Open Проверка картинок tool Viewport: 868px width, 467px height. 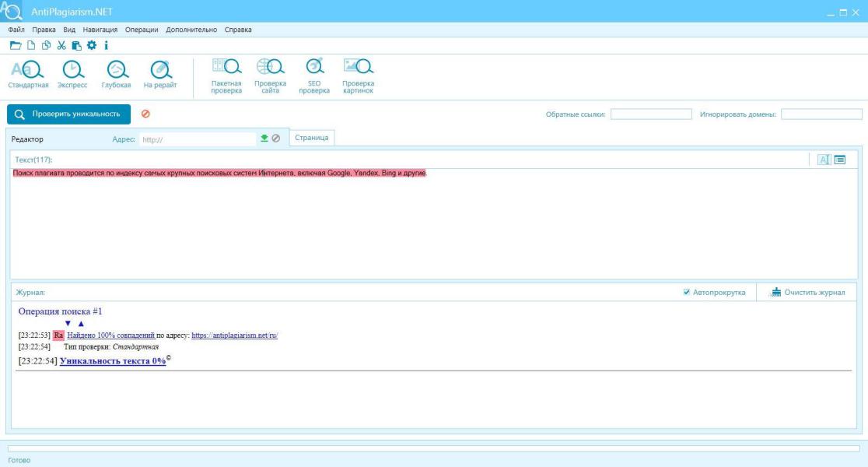click(358, 76)
